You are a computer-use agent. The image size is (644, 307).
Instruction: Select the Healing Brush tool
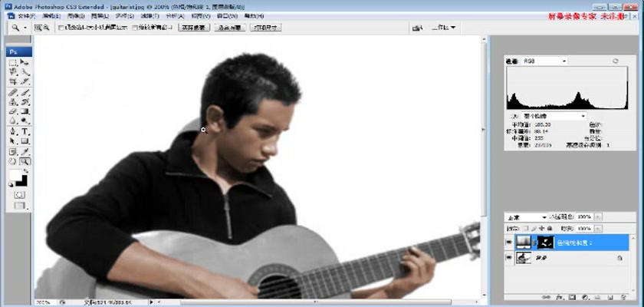pyautogui.click(x=13, y=92)
